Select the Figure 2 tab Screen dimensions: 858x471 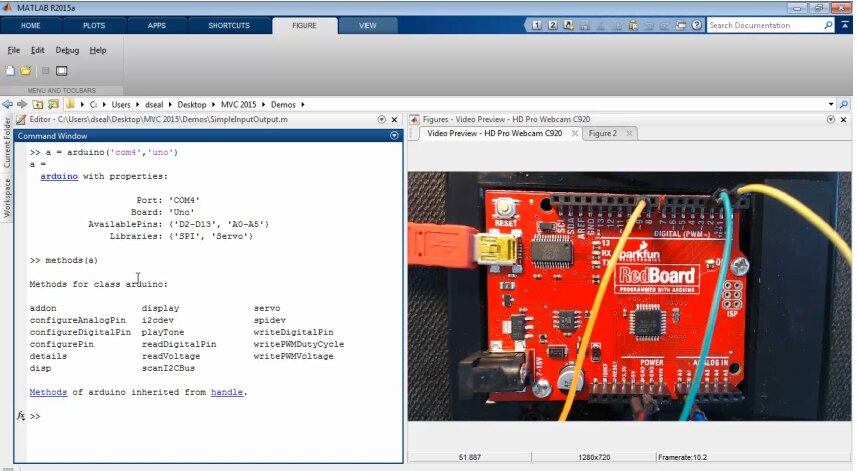point(602,133)
